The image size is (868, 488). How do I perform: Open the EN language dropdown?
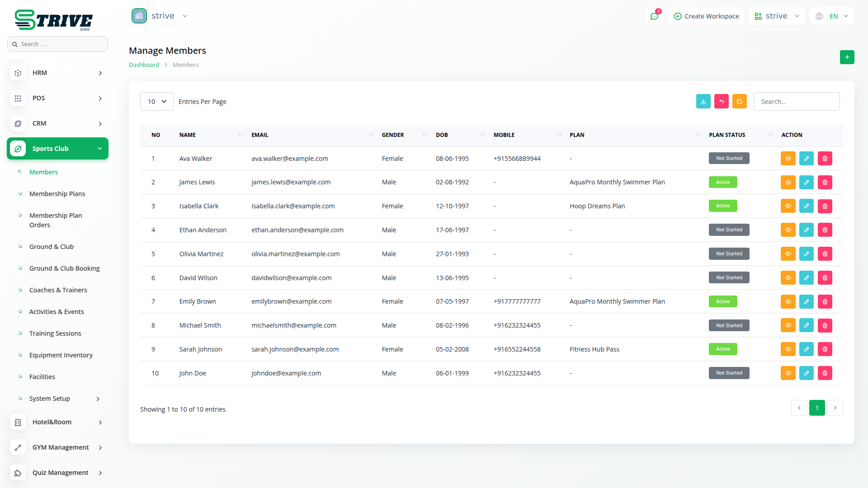coord(832,16)
